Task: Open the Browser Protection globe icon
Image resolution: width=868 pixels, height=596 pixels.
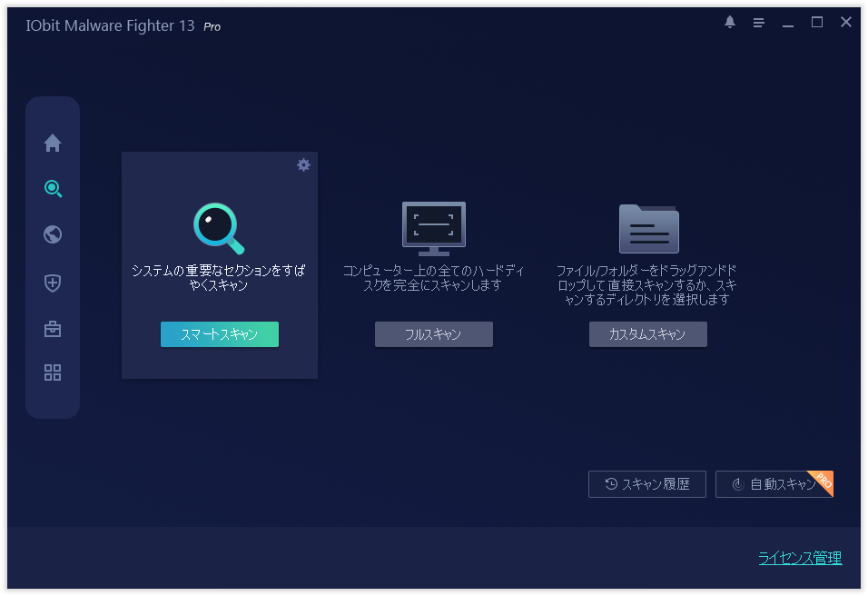Action: (x=53, y=234)
